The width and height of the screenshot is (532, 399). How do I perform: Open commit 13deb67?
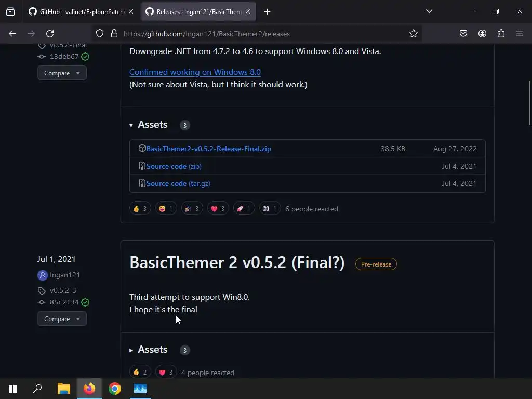(x=64, y=56)
